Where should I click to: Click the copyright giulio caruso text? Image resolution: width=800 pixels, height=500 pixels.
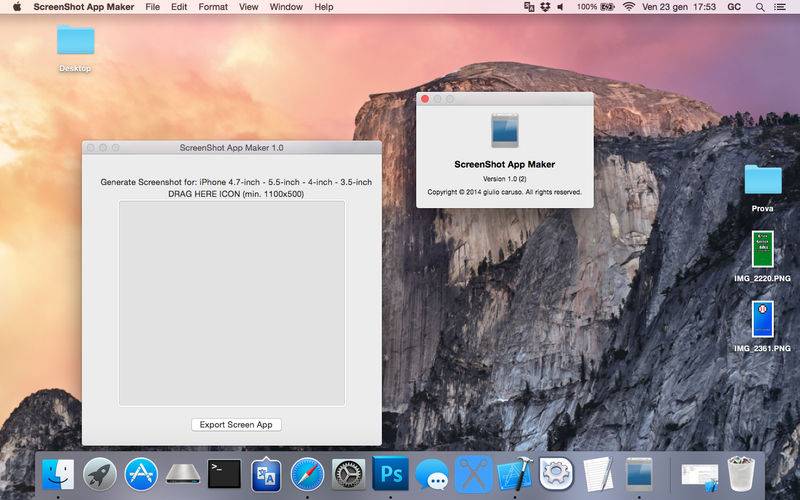[x=505, y=192]
